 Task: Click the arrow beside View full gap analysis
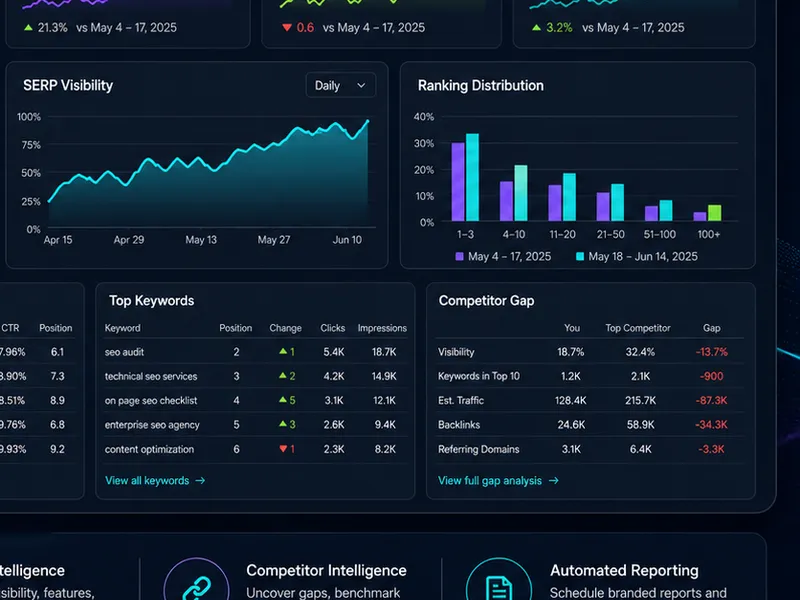coord(554,481)
